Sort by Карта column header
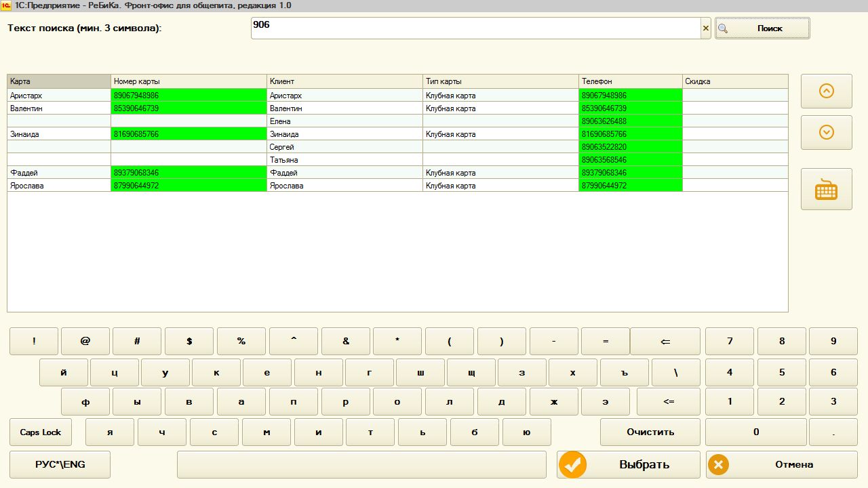 coord(59,81)
